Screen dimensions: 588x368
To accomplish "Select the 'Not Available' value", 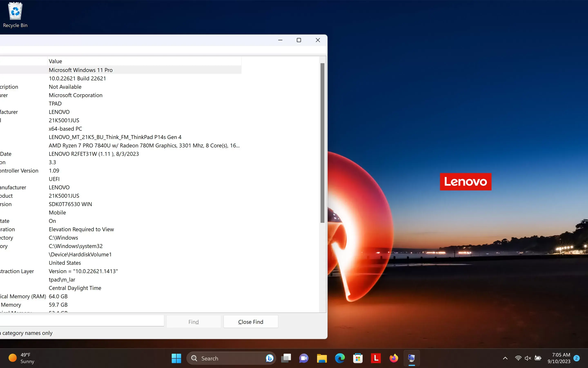I will (65, 87).
